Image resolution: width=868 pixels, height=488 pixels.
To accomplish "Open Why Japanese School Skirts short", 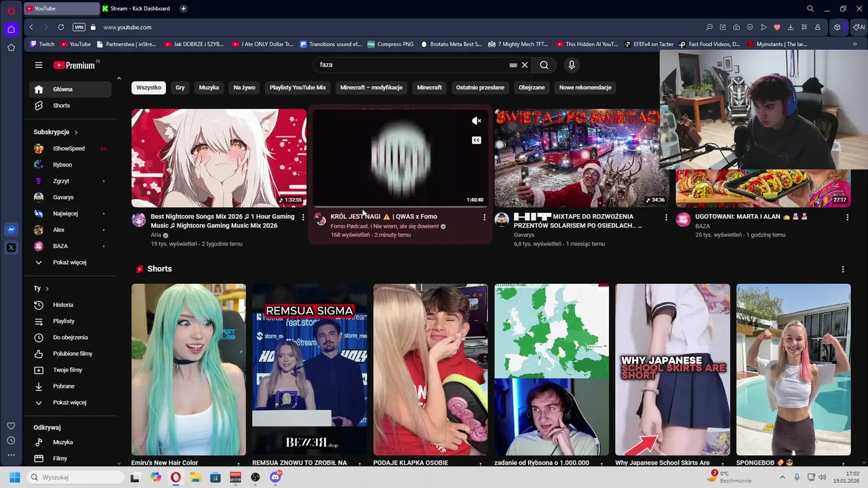I will pos(673,369).
